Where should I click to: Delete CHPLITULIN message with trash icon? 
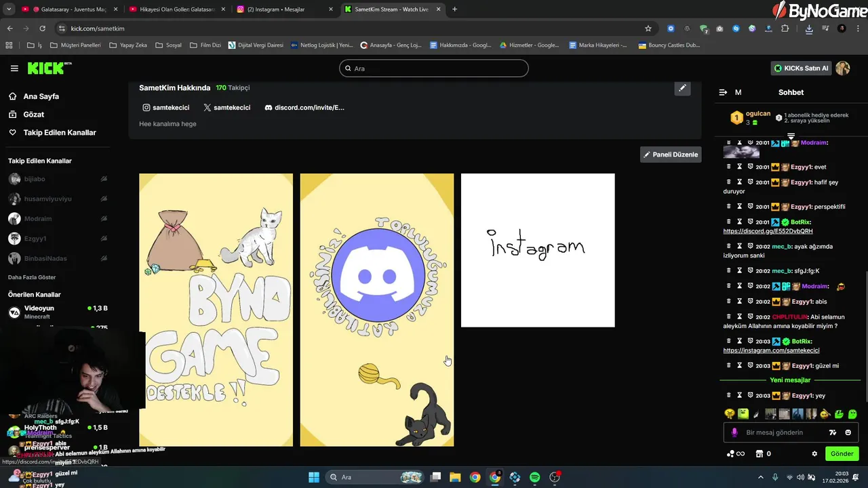(x=729, y=317)
